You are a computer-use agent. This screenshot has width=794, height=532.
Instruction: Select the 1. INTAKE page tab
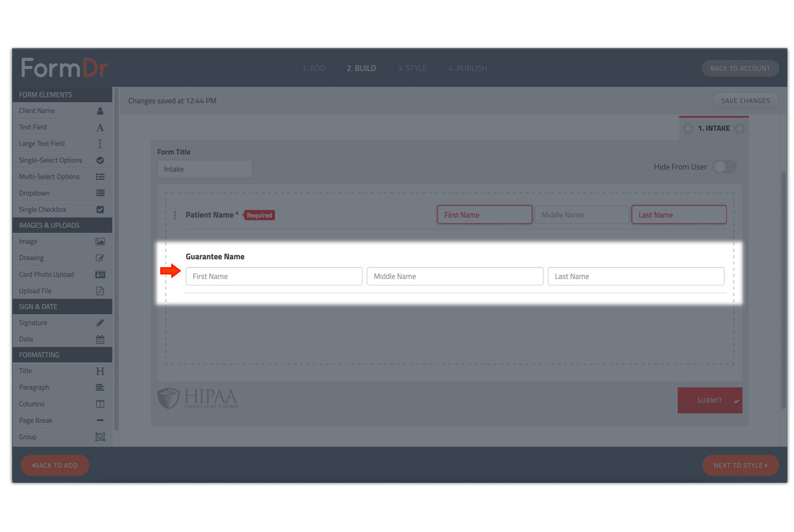714,128
